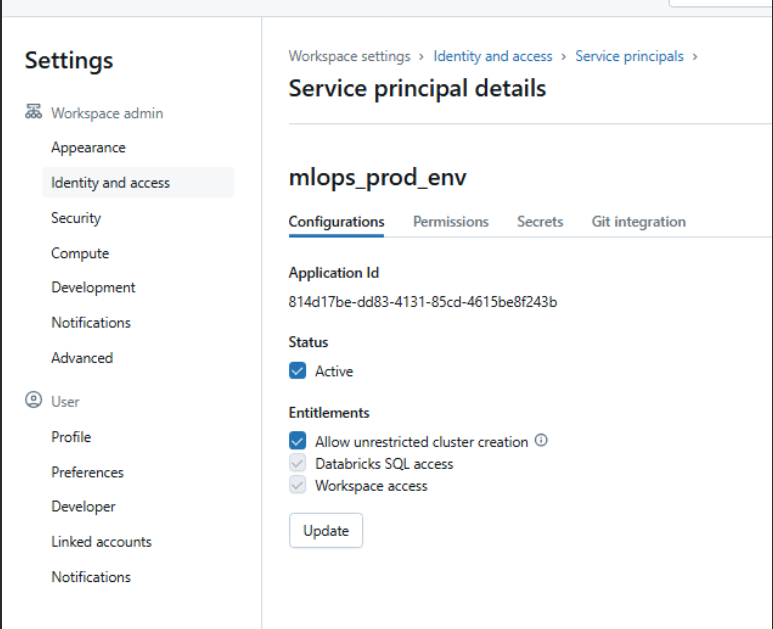Viewport: 773px width, 629px height.
Task: Uncheck the Active status checkbox
Action: coord(297,371)
